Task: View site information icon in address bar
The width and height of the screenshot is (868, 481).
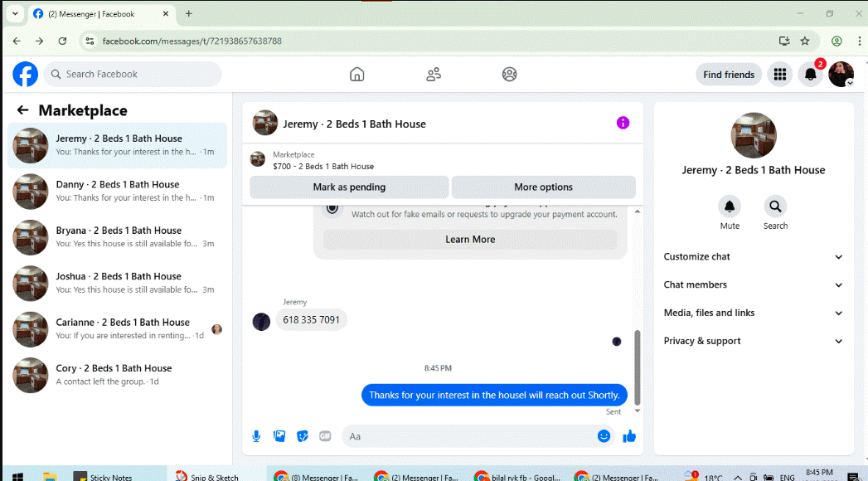Action: pyautogui.click(x=90, y=41)
